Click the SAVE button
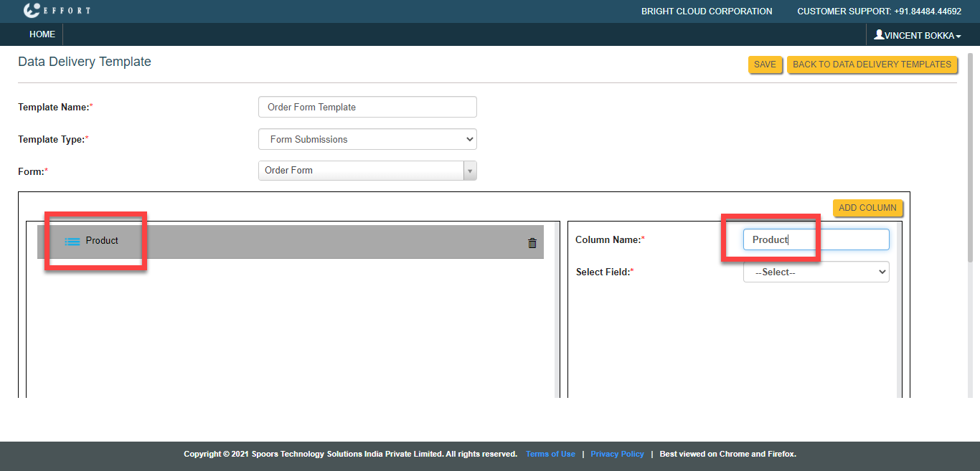Image resolution: width=980 pixels, height=471 pixels. tap(765, 65)
